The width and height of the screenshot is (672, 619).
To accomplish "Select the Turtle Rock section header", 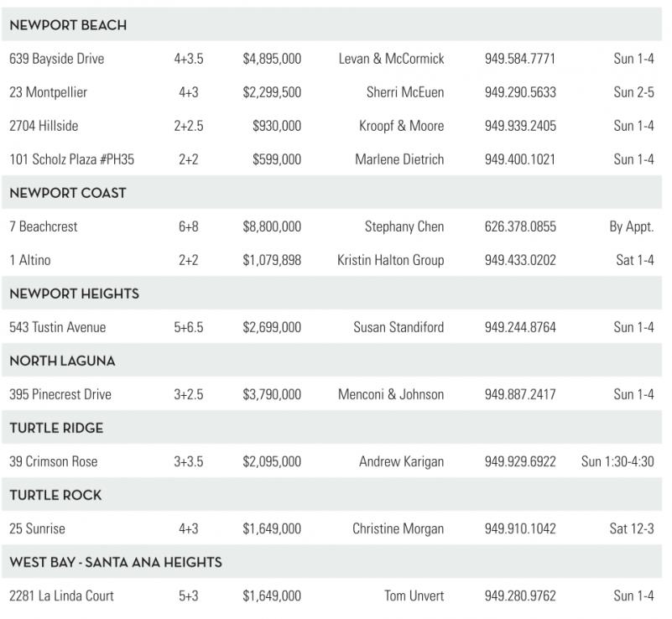I will point(55,495).
